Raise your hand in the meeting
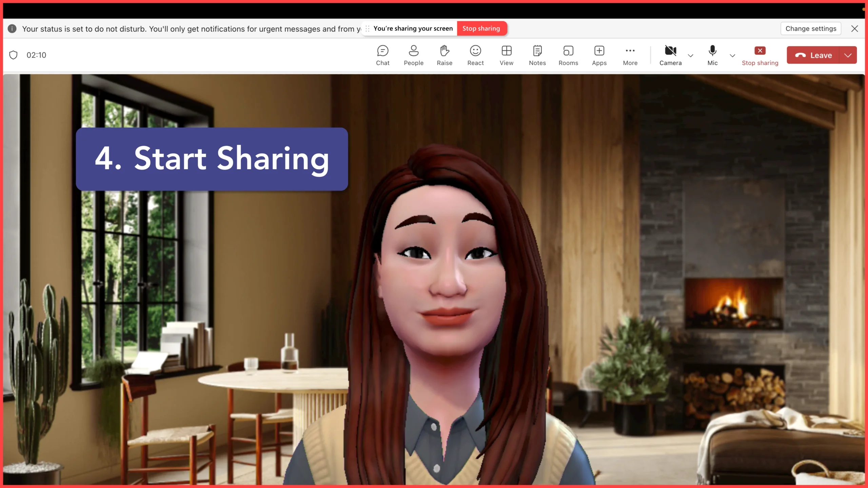 (444, 55)
